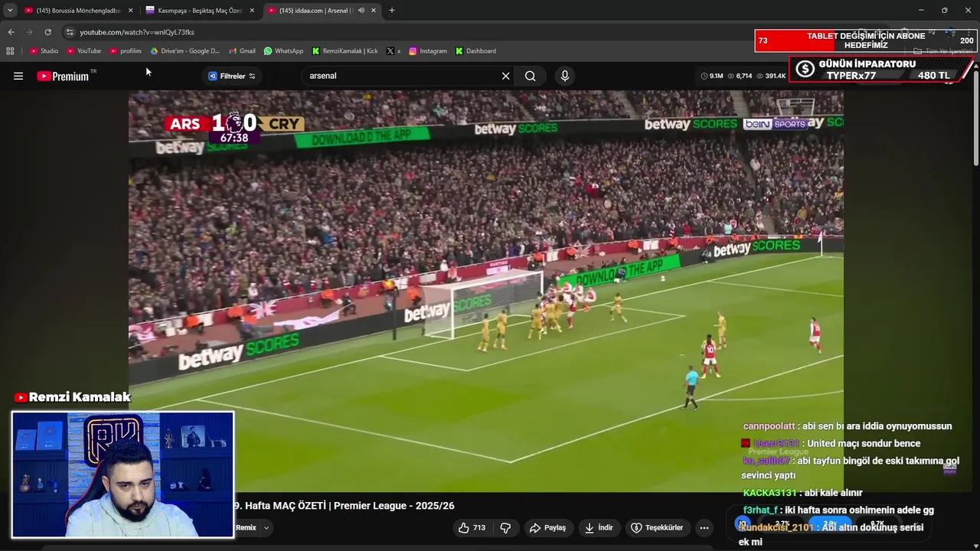
Task: Click the webcam overlay thumbnail
Action: coord(122,474)
